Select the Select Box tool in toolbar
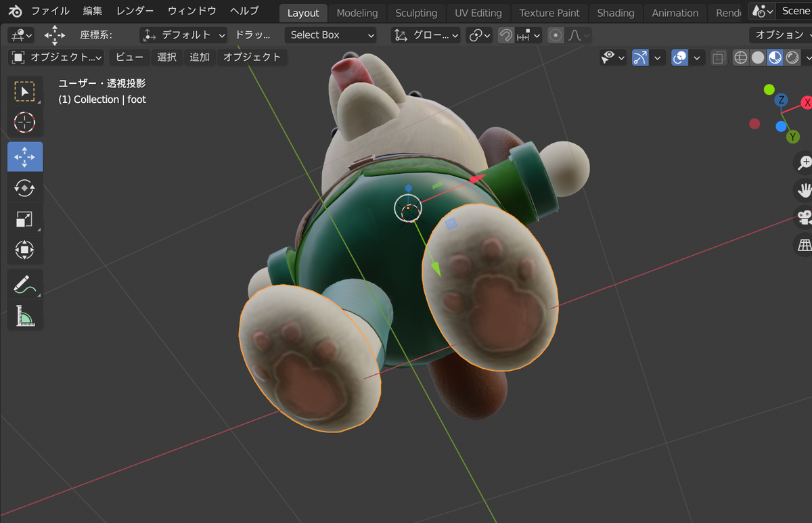812x523 pixels. coord(25,92)
